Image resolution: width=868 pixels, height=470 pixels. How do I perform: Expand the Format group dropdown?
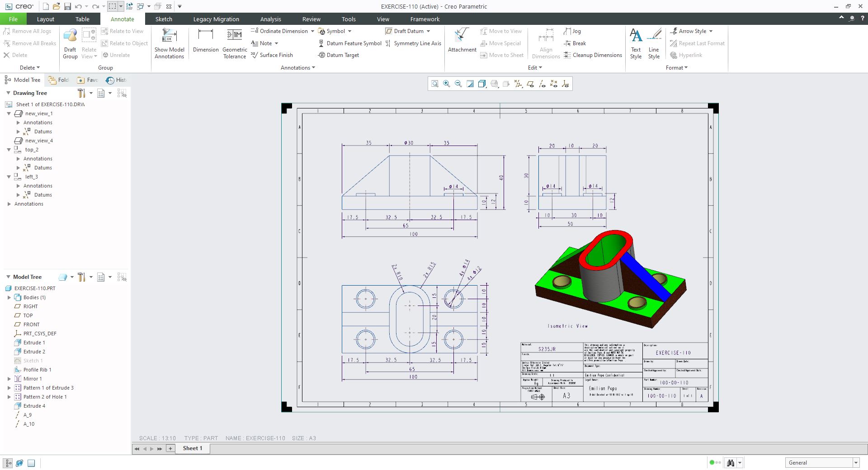point(676,68)
